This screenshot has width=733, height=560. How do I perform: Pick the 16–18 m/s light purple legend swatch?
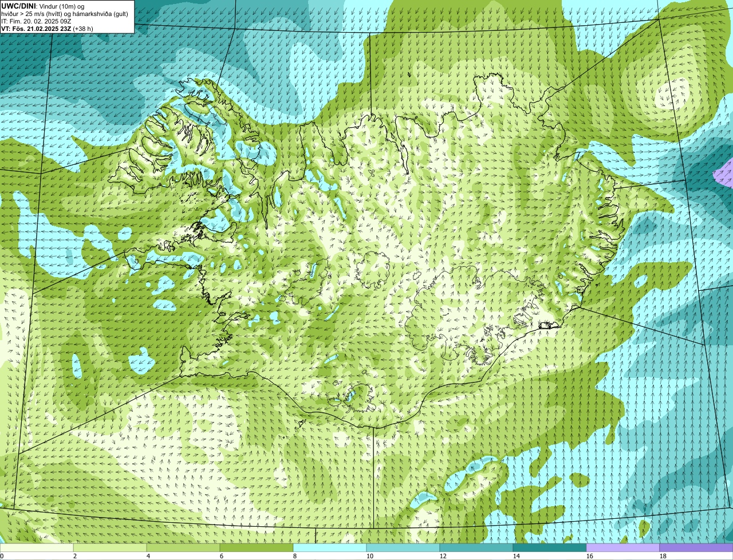[623, 547]
